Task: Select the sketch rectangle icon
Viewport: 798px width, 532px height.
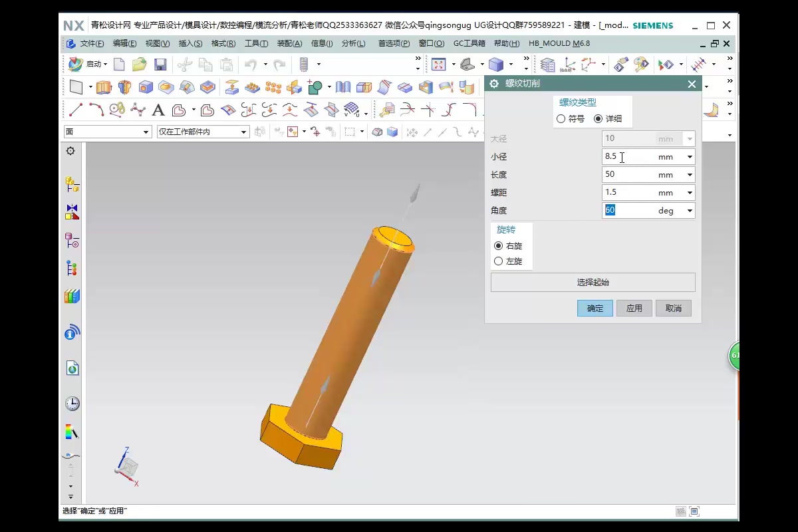Action: [76, 87]
